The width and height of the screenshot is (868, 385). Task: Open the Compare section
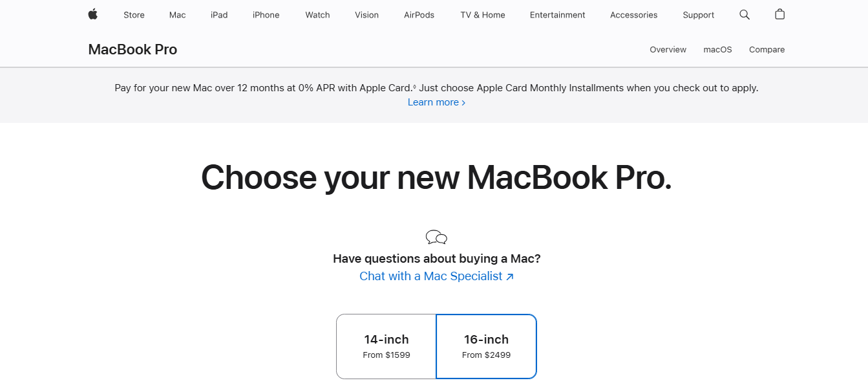pos(767,49)
